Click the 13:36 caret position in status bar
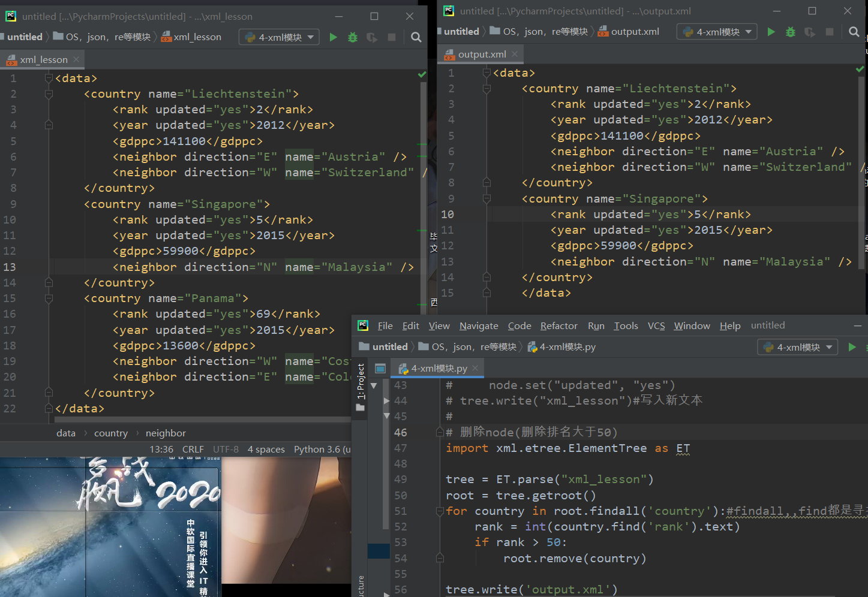Screen dimensions: 868x597 (x=161, y=449)
